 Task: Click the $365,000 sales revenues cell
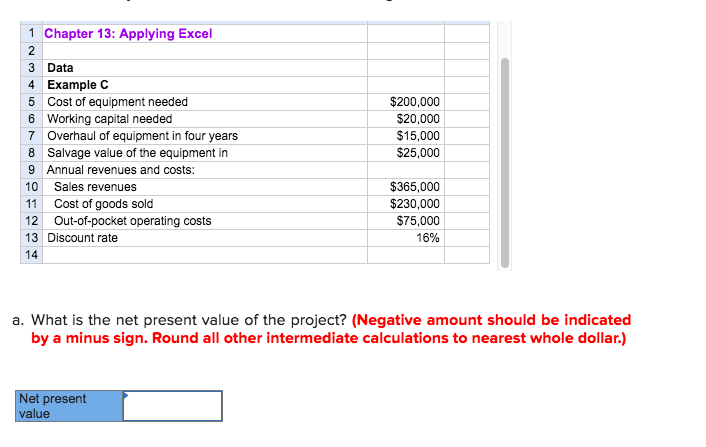[x=406, y=187]
